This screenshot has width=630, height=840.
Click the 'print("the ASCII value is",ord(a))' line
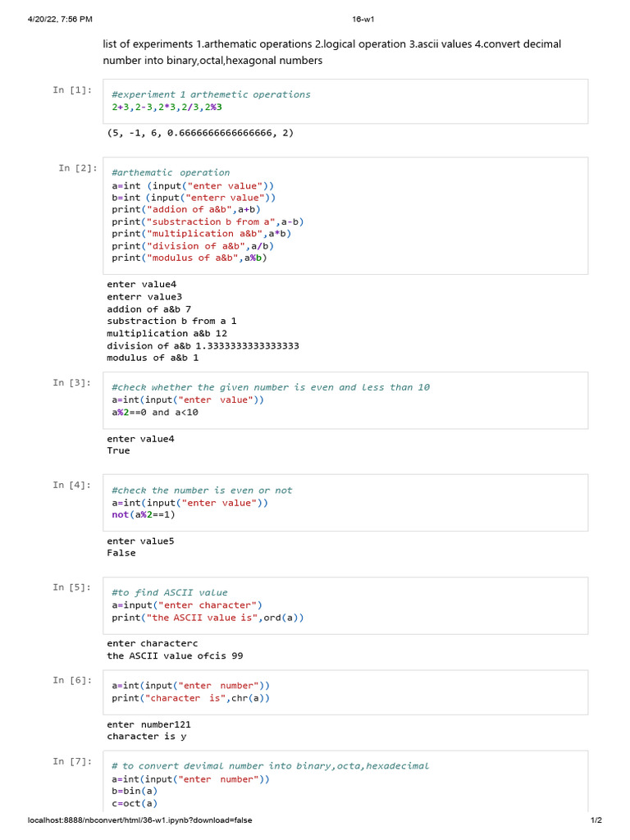[208, 618]
